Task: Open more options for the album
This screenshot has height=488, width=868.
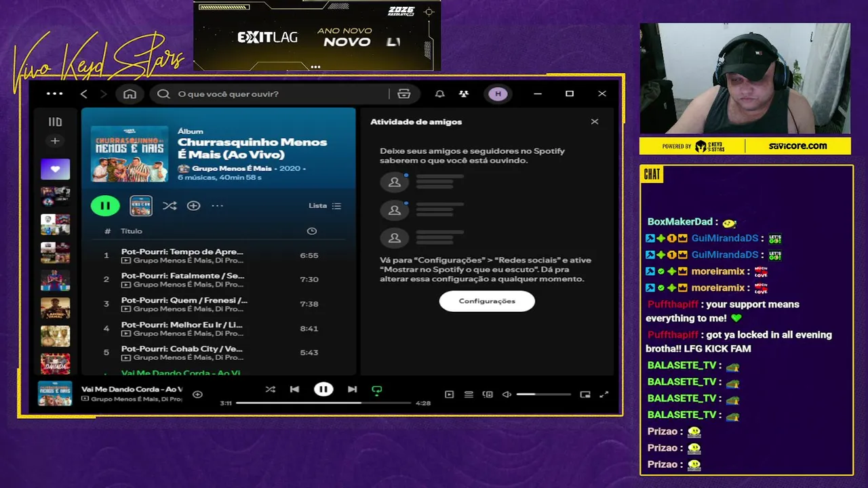Action: click(x=217, y=205)
